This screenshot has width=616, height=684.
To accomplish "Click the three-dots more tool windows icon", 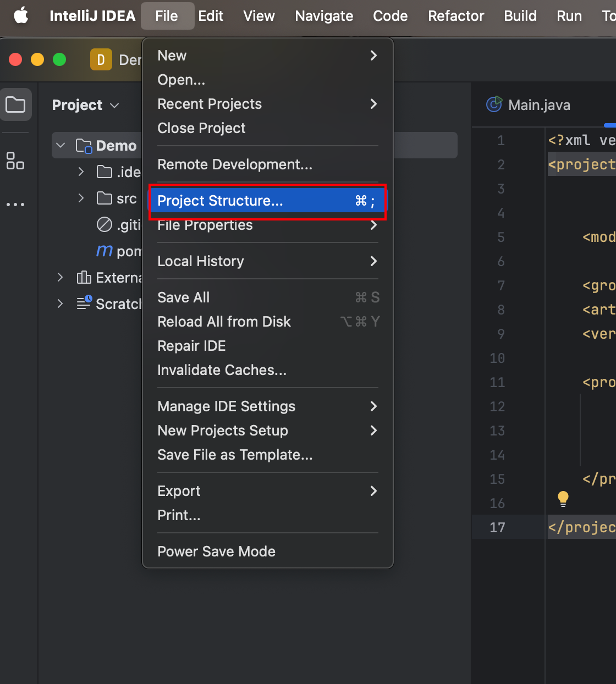I will [x=15, y=205].
